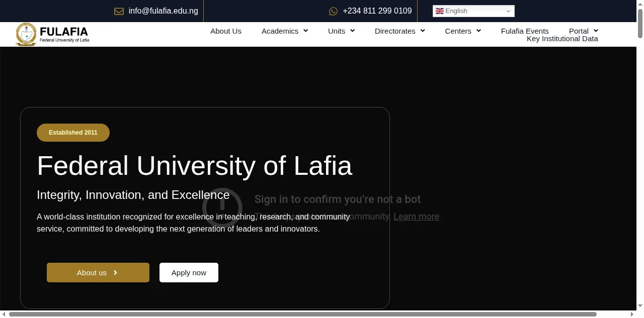Image resolution: width=644 pixels, height=318 pixels.
Task: Expand the Directorates menu chevron
Action: [423, 31]
